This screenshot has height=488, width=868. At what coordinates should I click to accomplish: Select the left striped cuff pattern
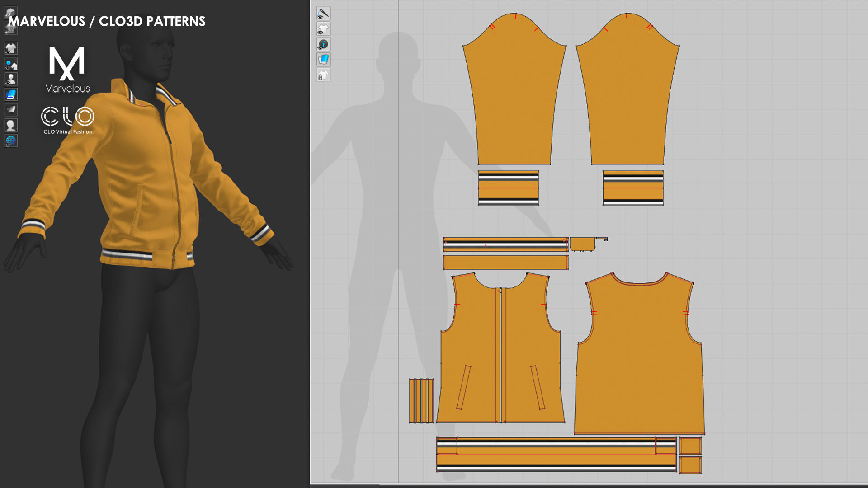(509, 188)
